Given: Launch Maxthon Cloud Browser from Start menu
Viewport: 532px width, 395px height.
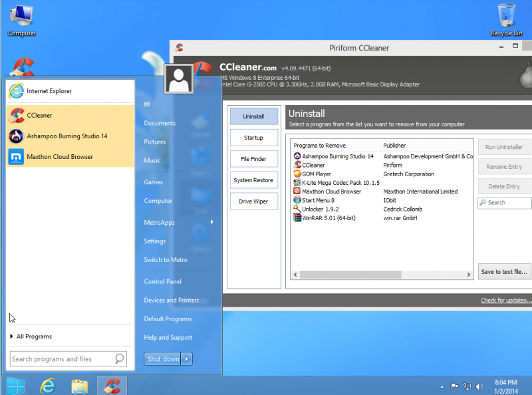Looking at the screenshot, I should [70, 157].
